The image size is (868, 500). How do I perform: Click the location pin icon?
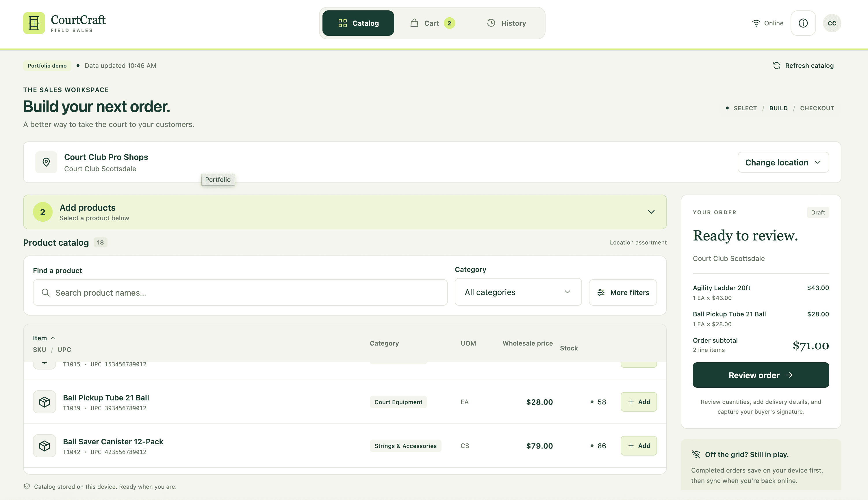click(x=46, y=162)
